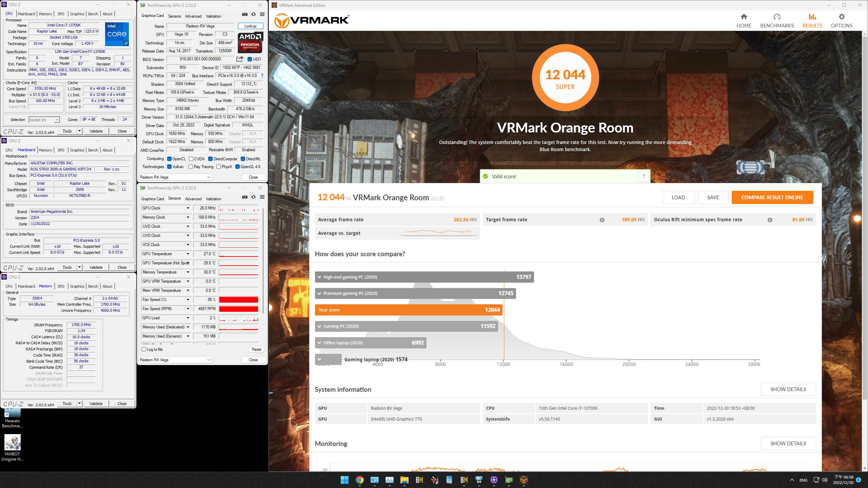The height and width of the screenshot is (488, 868).
Task: Switch to Advanced tab in GPU-Z Graphics Card window
Action: (193, 16)
